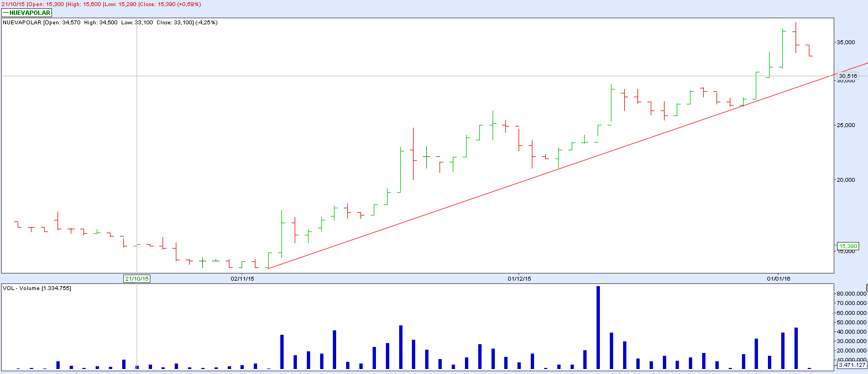Click the 3.471.127 volume value label
The image size is (868, 374).
[852, 365]
